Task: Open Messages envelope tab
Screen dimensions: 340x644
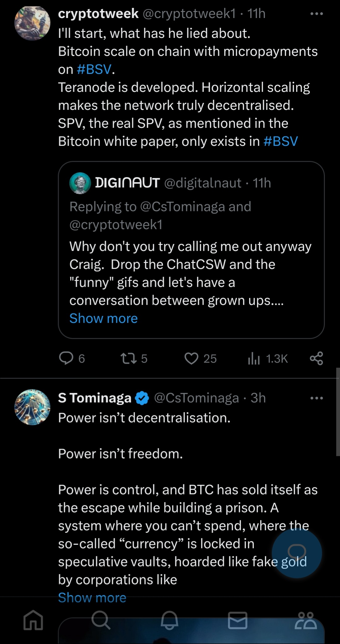Action: point(237,620)
